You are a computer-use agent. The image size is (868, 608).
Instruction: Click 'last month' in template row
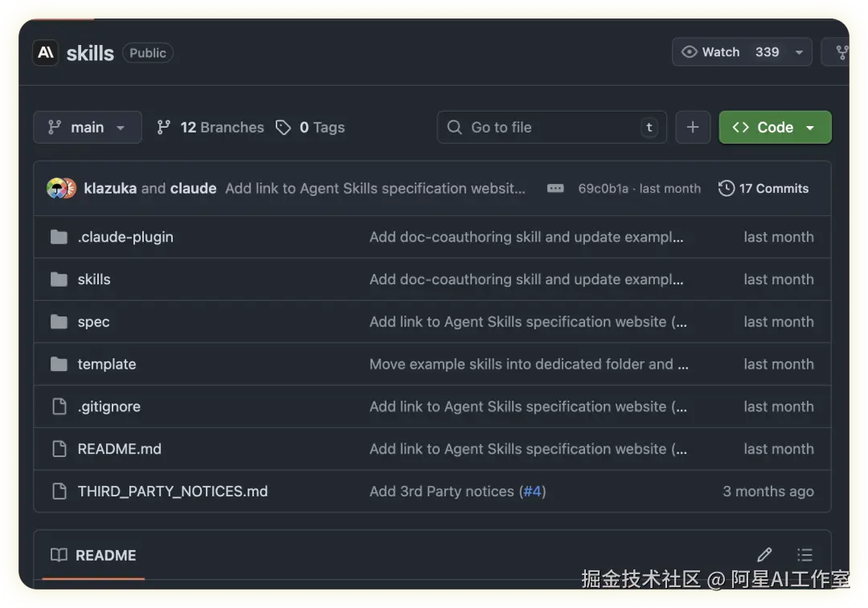[778, 364]
